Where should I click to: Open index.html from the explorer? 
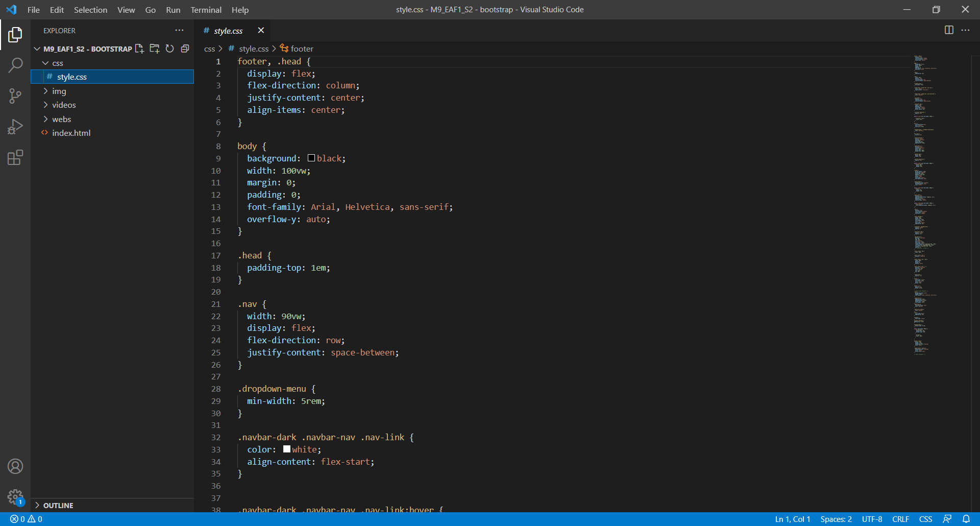pyautogui.click(x=71, y=133)
